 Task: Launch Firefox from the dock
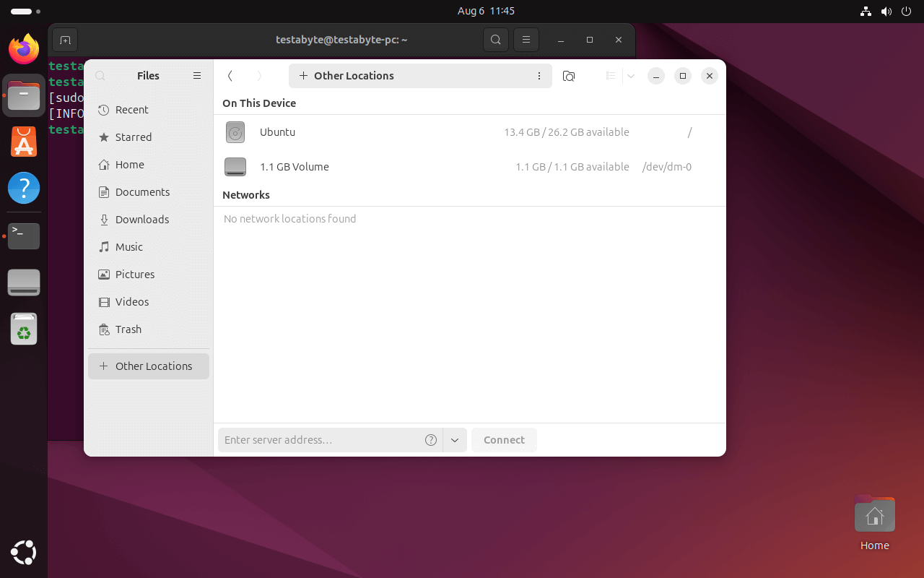(x=24, y=49)
